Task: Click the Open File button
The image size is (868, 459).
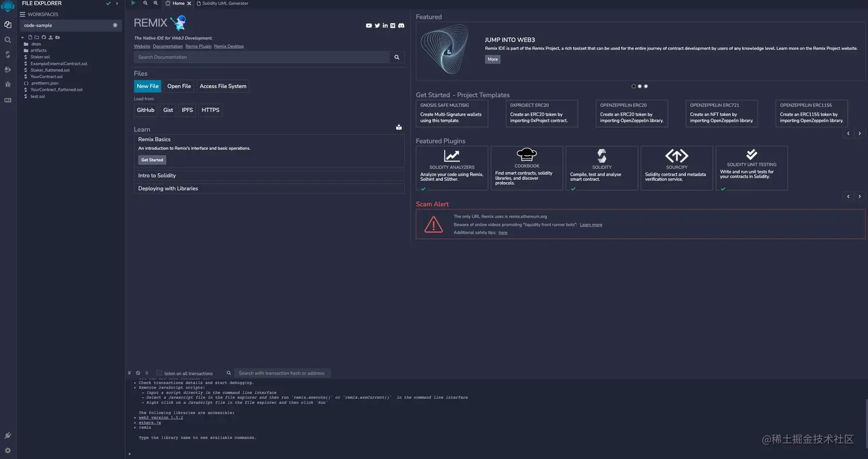Action: pos(179,86)
